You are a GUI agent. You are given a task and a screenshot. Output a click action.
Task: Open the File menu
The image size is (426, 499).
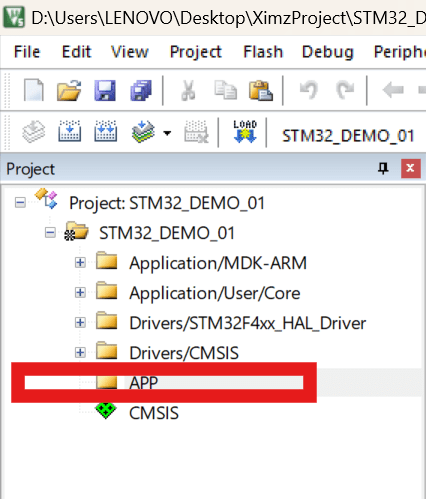point(27,52)
